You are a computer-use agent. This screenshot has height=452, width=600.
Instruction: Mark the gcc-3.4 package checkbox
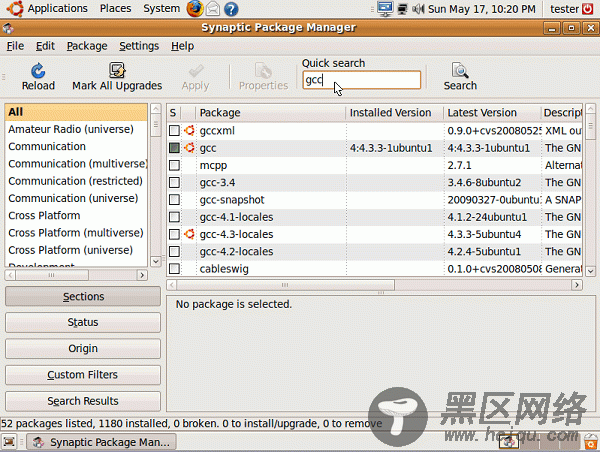174,182
